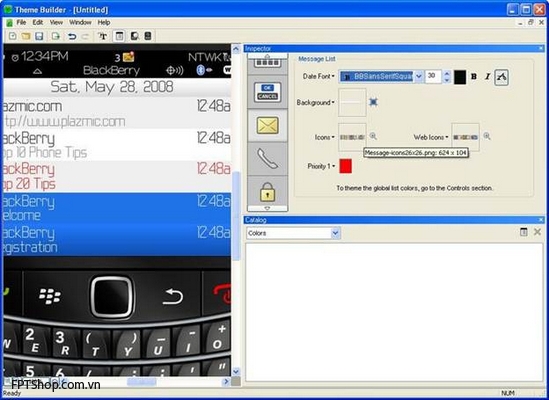Click the preview vertical scrollbar up arrow
The height and width of the screenshot is (400, 549).
coord(236,49)
